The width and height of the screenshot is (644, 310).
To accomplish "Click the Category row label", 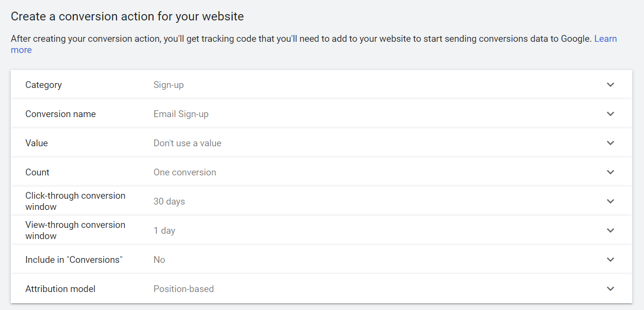I will click(x=43, y=85).
